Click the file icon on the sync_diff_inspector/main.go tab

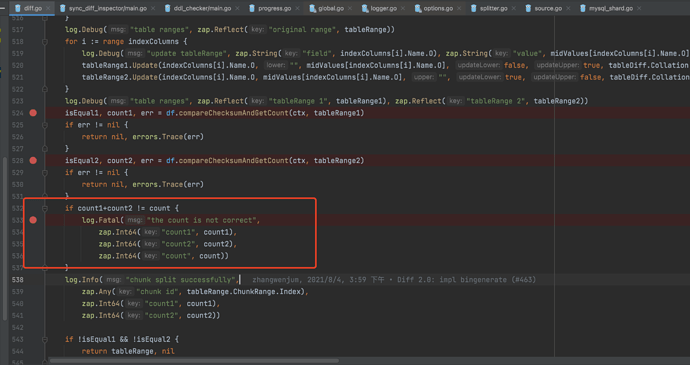(x=63, y=8)
